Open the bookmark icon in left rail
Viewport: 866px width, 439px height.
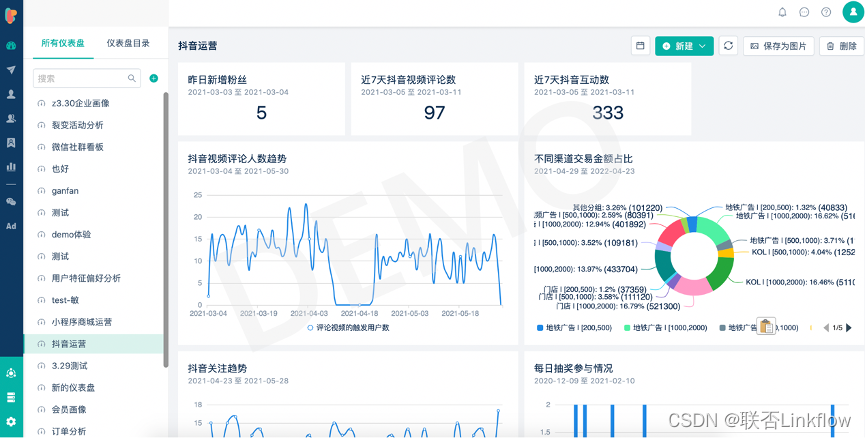click(x=11, y=142)
